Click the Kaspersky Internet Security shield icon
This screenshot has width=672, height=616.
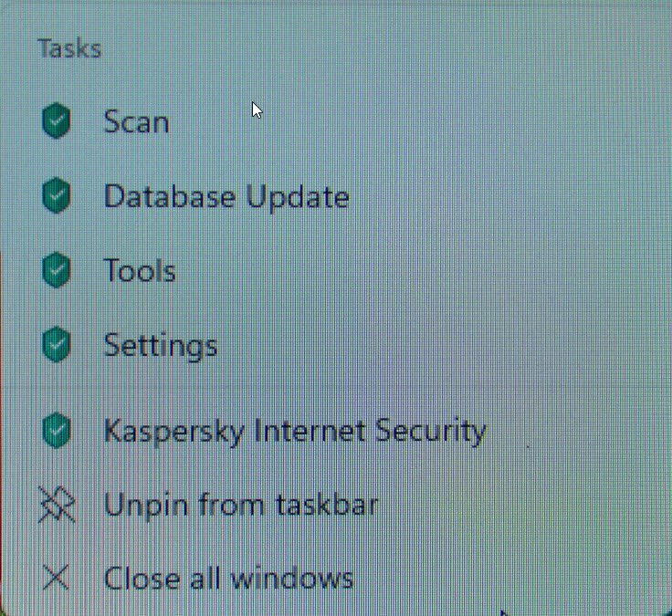point(56,430)
